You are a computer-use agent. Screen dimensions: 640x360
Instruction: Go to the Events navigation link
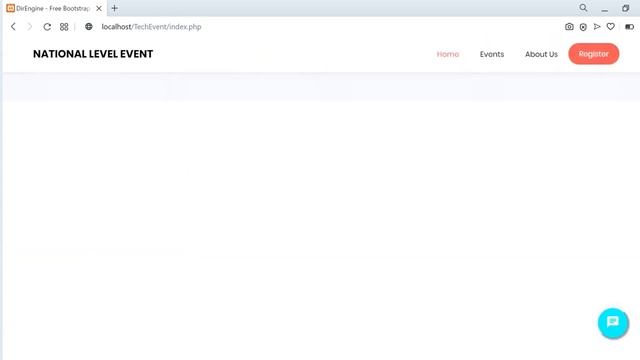(x=492, y=54)
